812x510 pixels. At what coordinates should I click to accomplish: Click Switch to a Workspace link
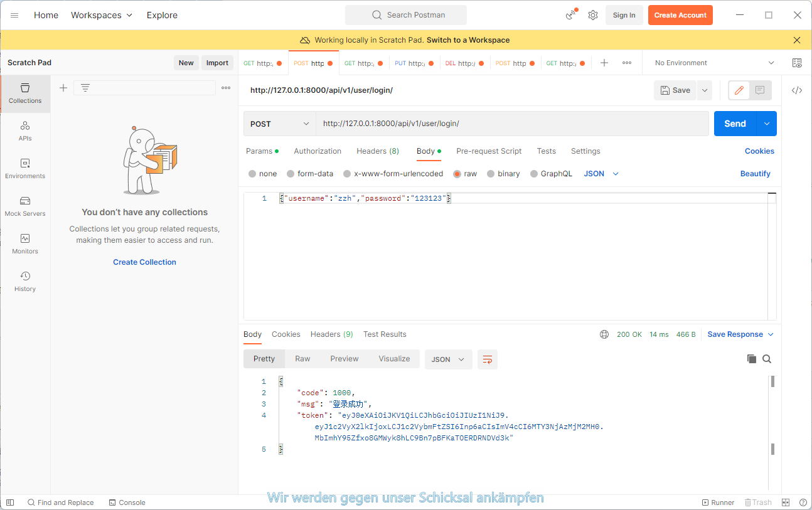tap(468, 40)
